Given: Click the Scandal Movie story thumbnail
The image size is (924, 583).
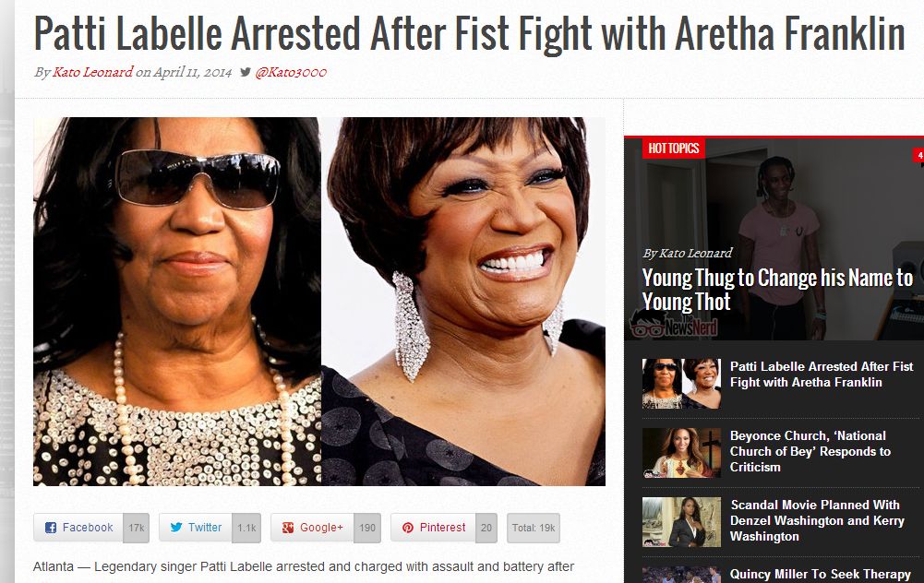Looking at the screenshot, I should 681,522.
